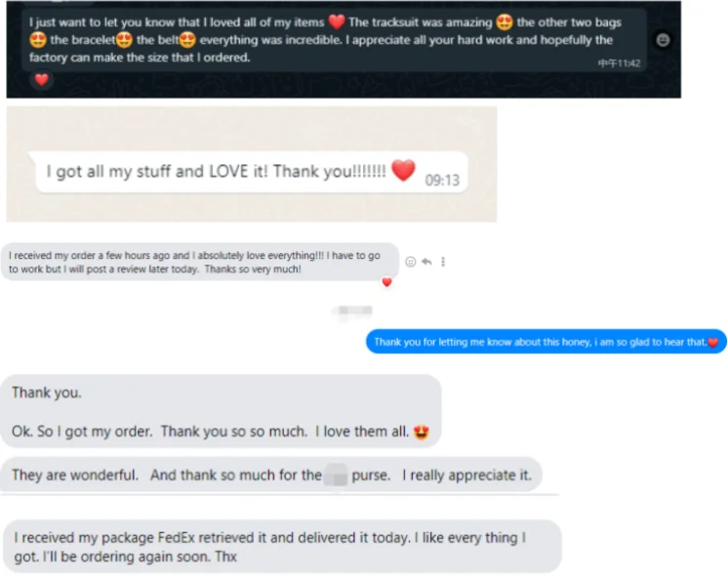This screenshot has height=582, width=728.
Task: Click the emoji react icon beside dark message
Action: 663,40
